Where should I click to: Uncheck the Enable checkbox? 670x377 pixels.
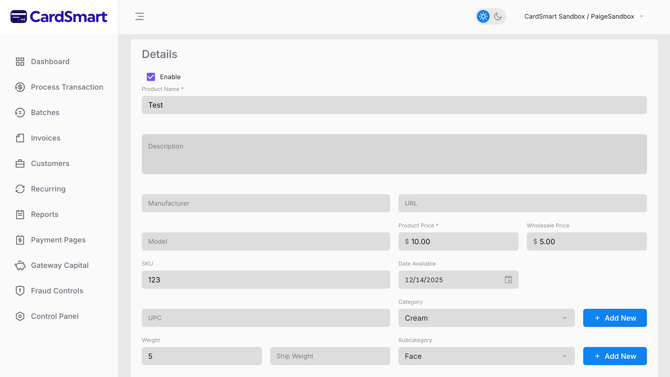pos(151,77)
